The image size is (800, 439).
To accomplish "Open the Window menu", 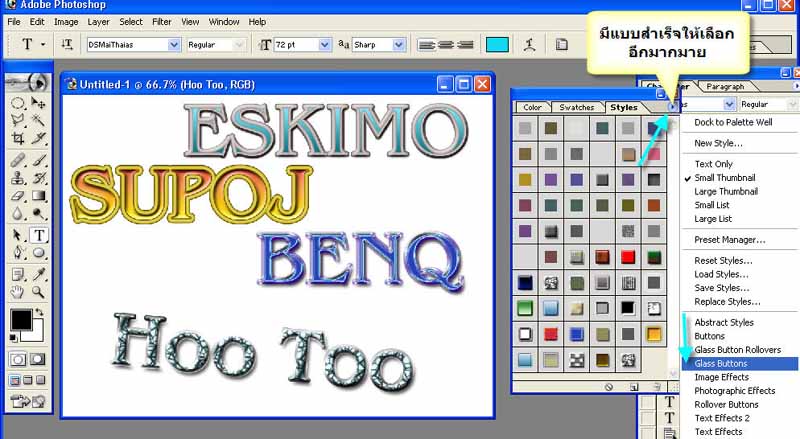I will pyautogui.click(x=223, y=22).
